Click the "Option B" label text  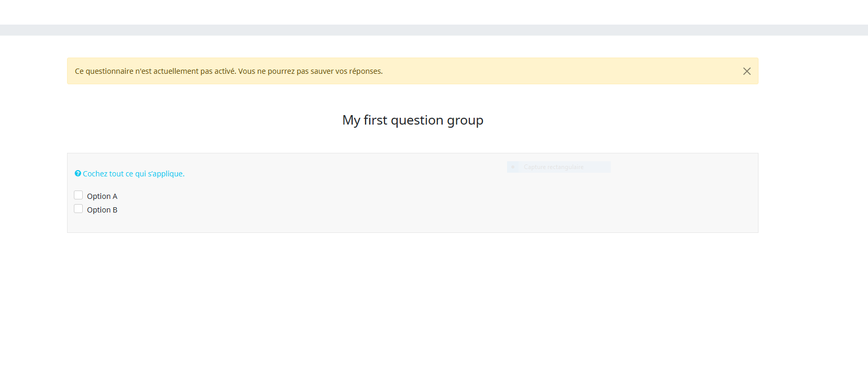pyautogui.click(x=102, y=210)
